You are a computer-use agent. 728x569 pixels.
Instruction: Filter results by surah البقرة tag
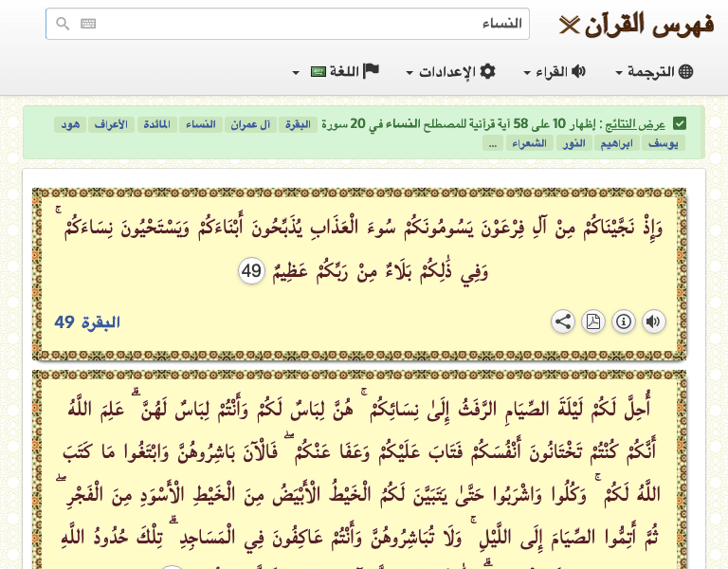tap(299, 124)
